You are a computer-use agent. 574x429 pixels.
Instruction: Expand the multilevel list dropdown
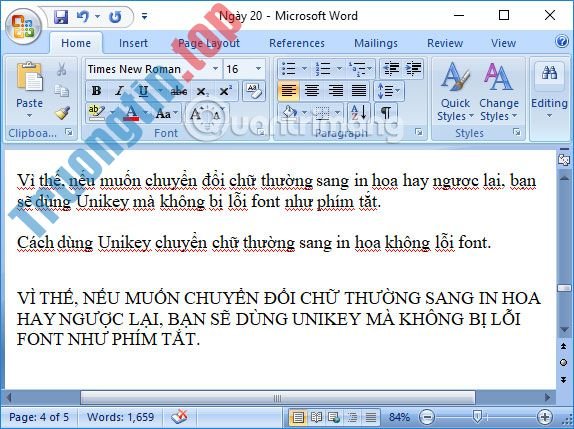pos(369,68)
